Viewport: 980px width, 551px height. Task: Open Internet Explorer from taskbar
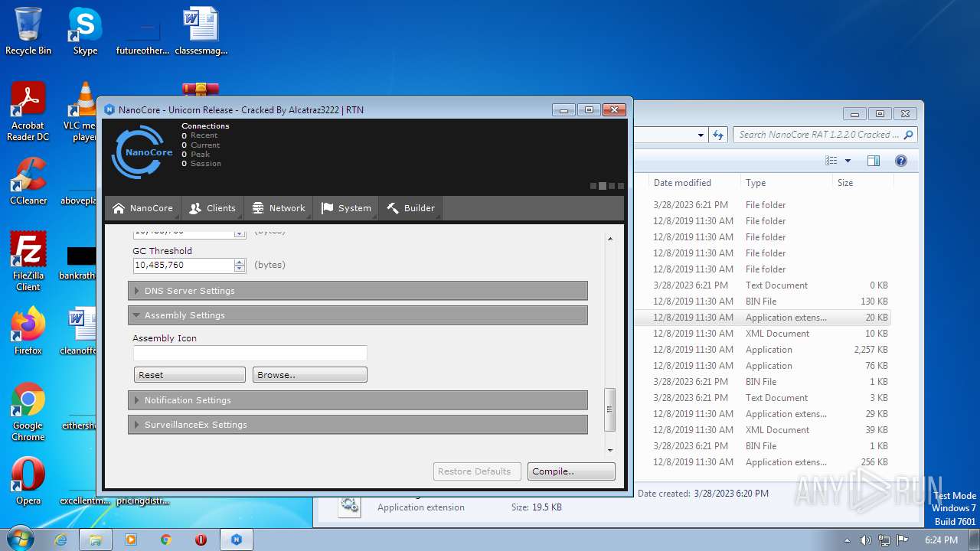click(x=61, y=540)
